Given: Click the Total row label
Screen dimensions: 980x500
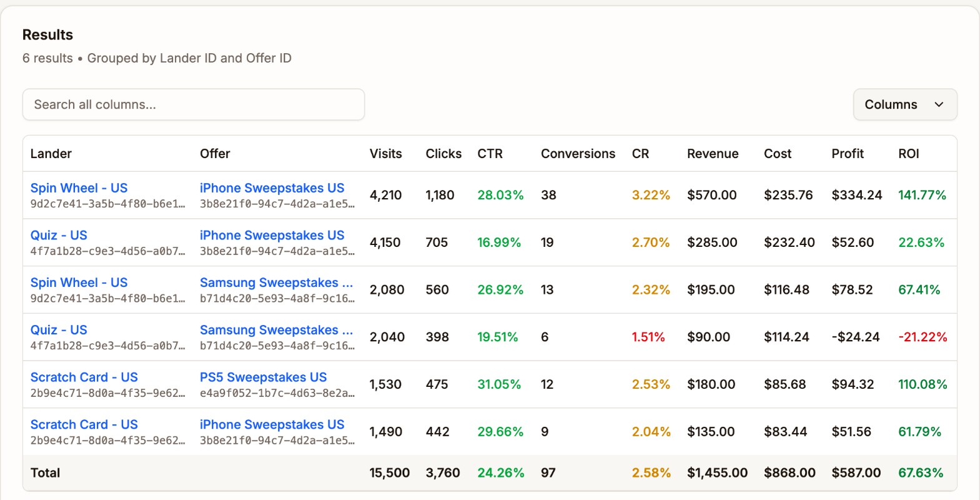Looking at the screenshot, I should (x=45, y=473).
